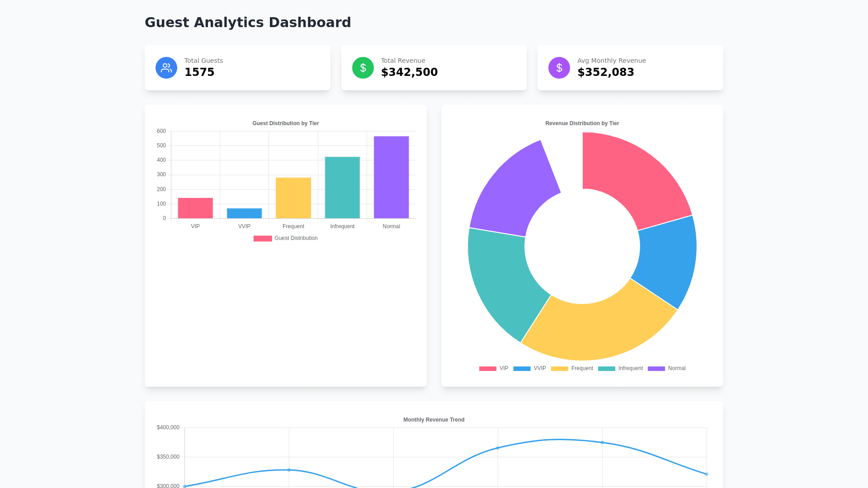
Task: Click the blue Total Guests users icon
Action: pyautogui.click(x=166, y=68)
